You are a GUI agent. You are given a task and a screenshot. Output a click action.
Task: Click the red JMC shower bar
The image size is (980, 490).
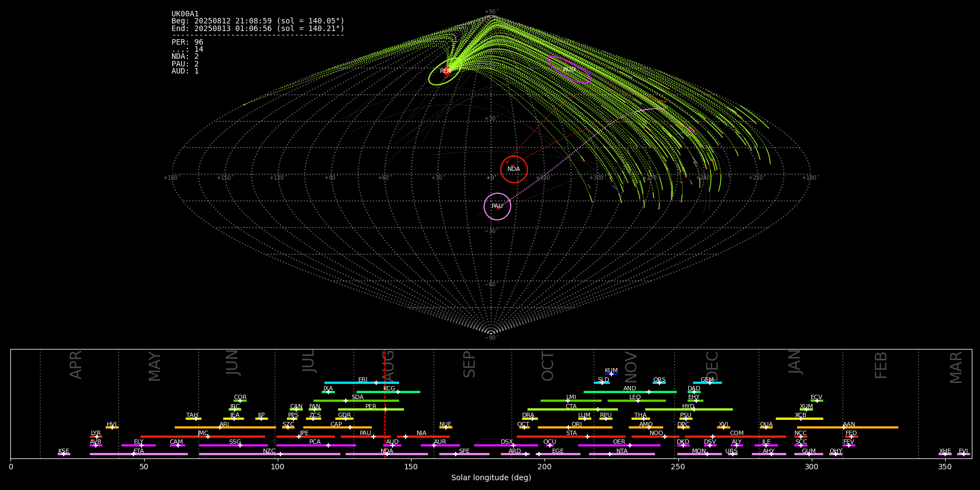(203, 437)
